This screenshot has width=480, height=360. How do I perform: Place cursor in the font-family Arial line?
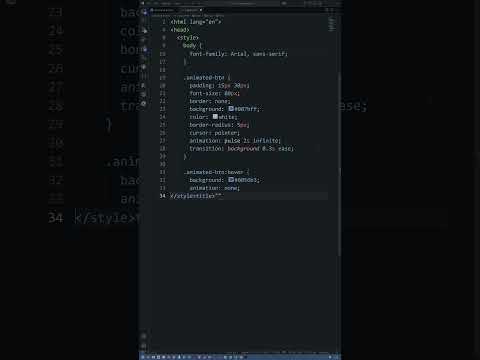[238, 54]
